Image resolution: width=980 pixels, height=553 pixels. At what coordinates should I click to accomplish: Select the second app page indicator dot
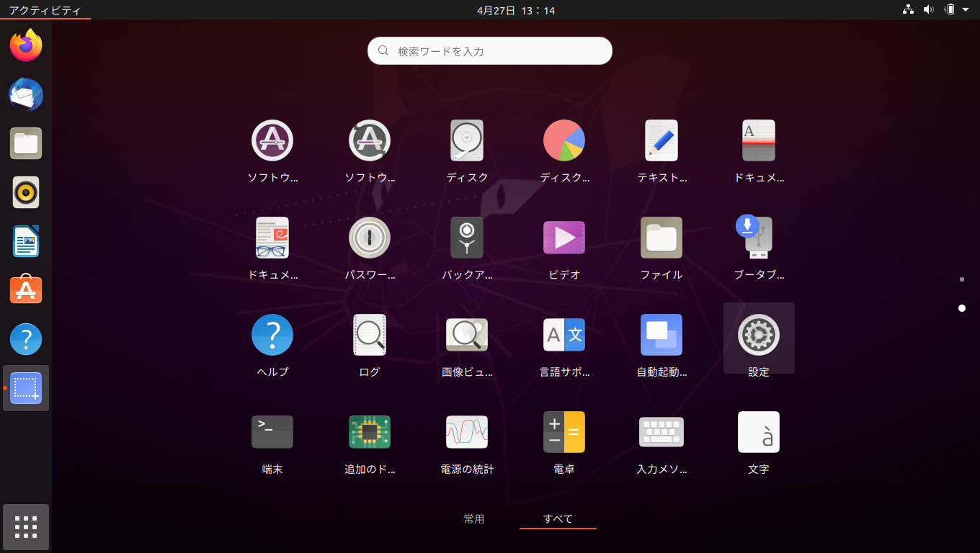[962, 308]
